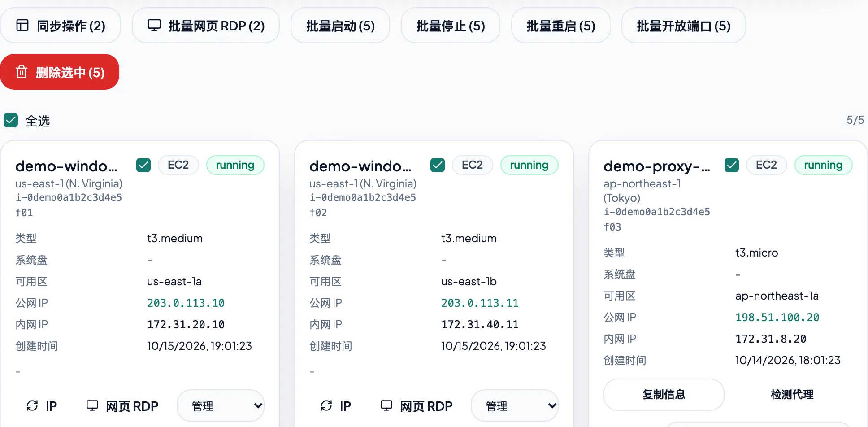Viewport: 868px width, 427px height.
Task: Click the monitor icon in batch web RDP
Action: [154, 25]
